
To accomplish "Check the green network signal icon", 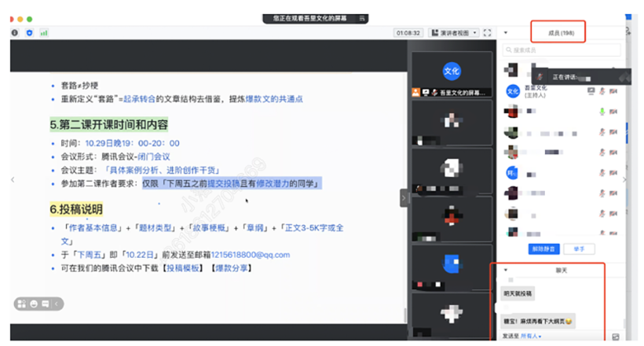I will 44,33.
